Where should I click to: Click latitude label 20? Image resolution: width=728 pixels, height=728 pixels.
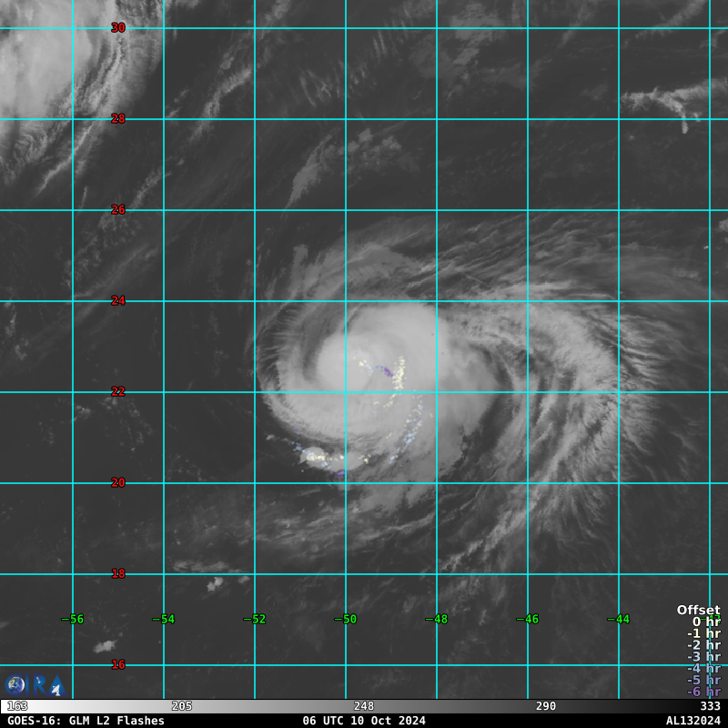[x=118, y=483]
